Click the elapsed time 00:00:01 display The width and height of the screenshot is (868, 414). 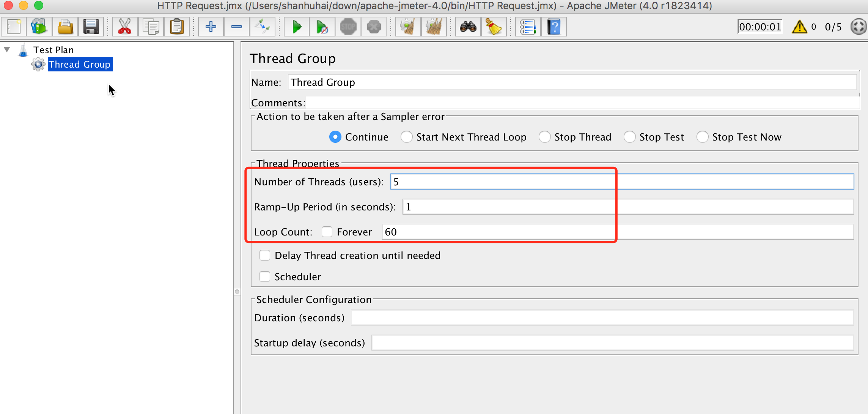pos(760,27)
